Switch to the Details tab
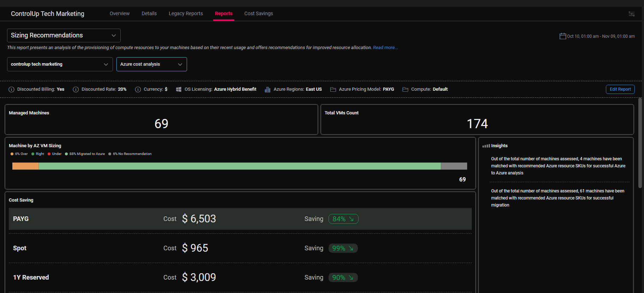 149,13
